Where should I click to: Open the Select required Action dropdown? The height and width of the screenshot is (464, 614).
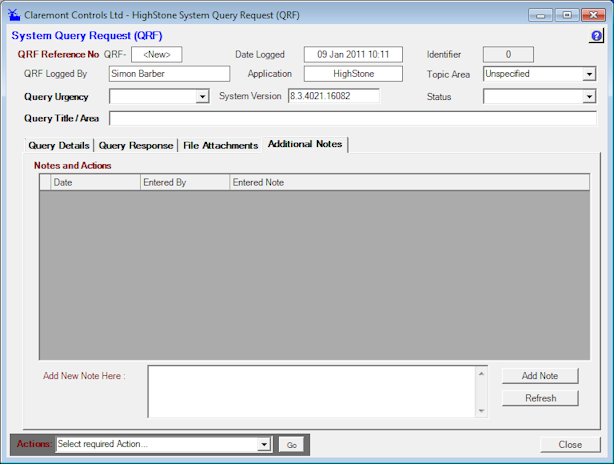click(264, 444)
